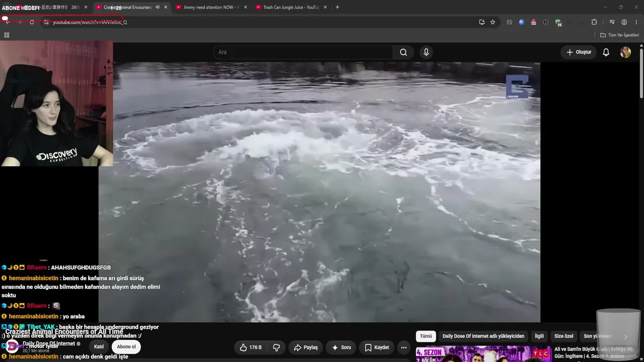Select the Tümü filter chip
The height and width of the screenshot is (362, 644).
pos(426,336)
